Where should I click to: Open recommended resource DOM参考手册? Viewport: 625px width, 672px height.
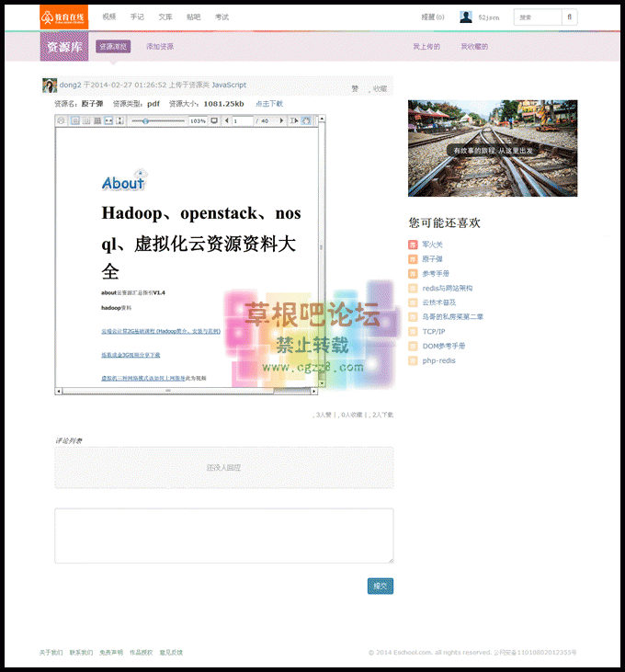coord(444,346)
